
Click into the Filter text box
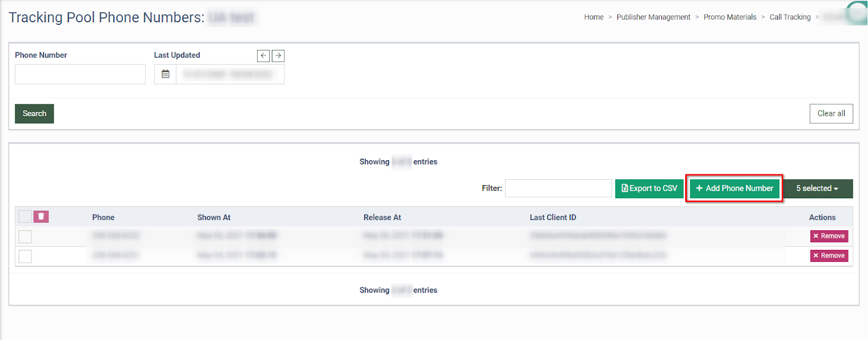point(558,188)
